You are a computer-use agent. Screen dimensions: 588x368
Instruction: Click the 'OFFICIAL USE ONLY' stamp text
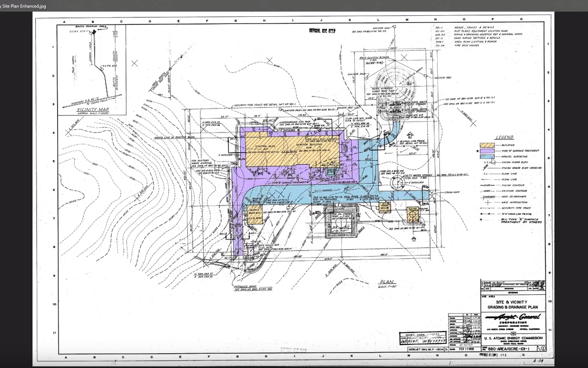click(322, 31)
